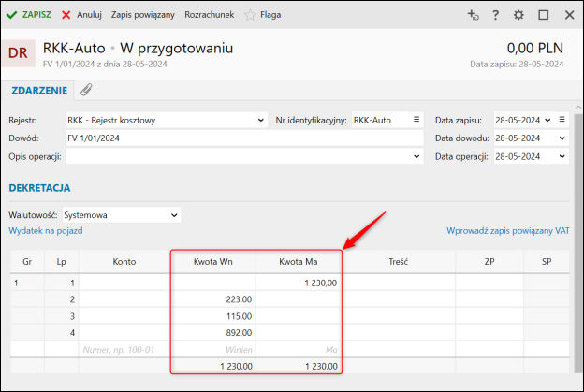Viewport: 584px width, 392px height.
Task: Click the red X Anuluj cancel icon
Action: [66, 15]
